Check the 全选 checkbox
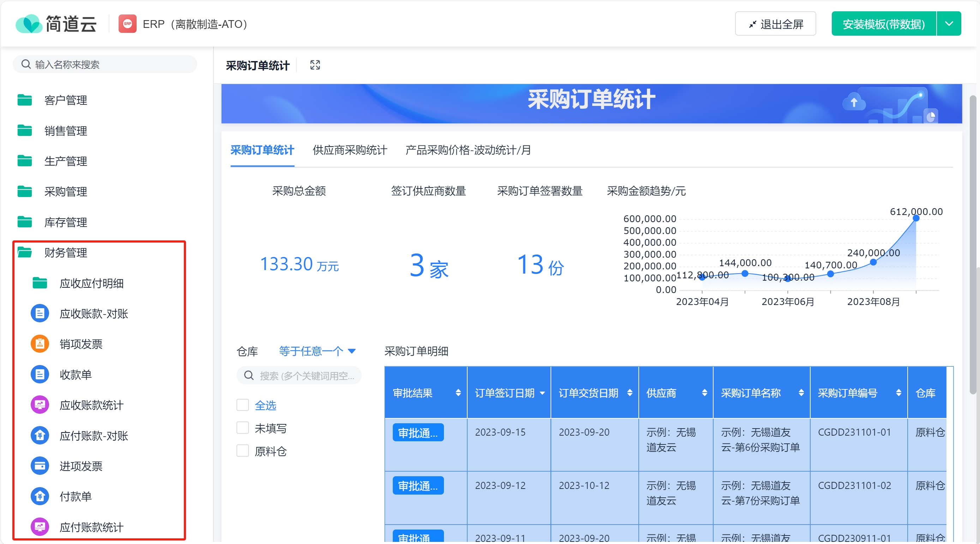This screenshot has height=544, width=980. click(x=243, y=405)
